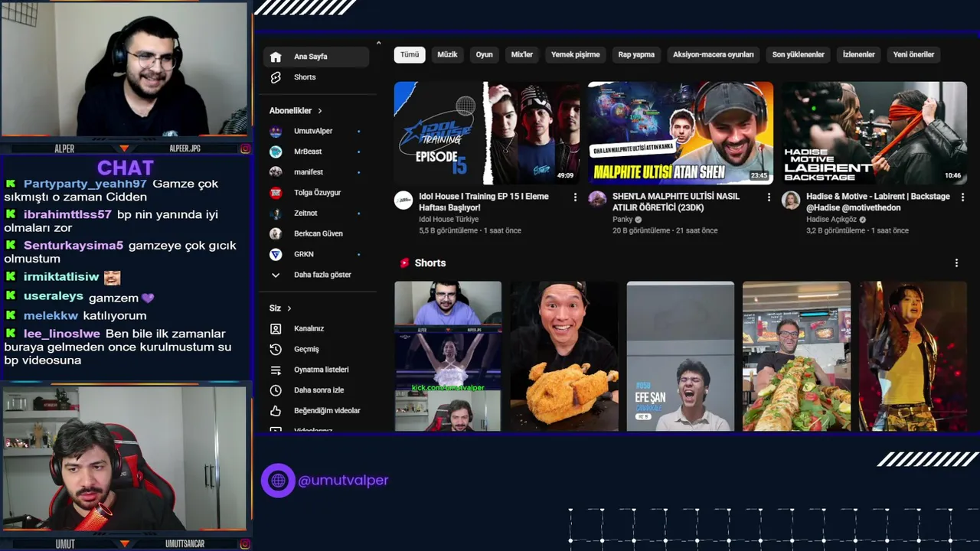
Task: Click chat username irmiktatlisiw
Action: pos(61,277)
